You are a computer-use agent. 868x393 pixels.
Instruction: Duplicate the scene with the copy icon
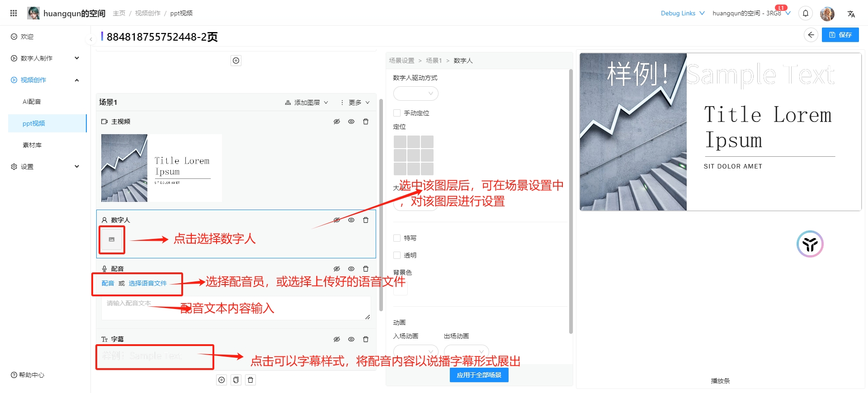236,380
